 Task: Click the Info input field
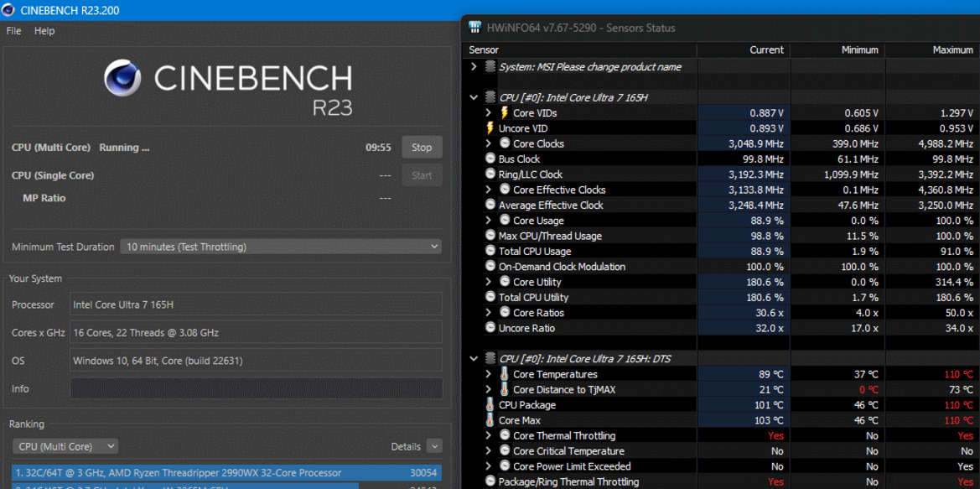257,388
